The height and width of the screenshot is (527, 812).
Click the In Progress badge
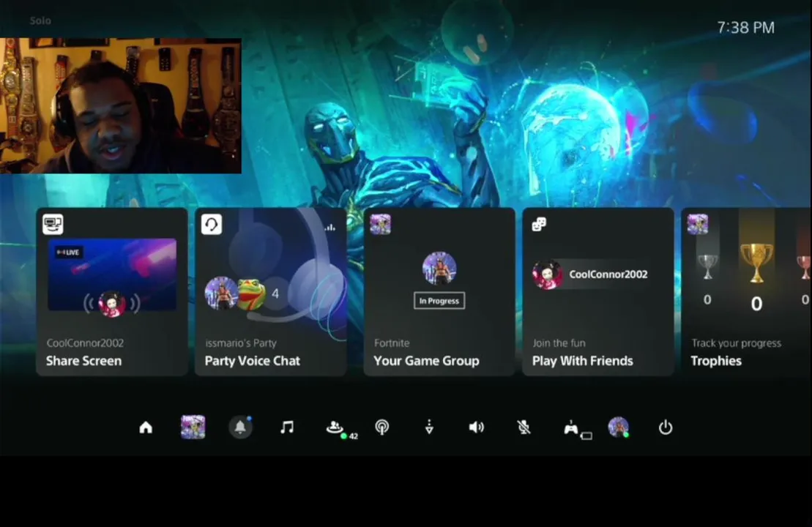439,301
